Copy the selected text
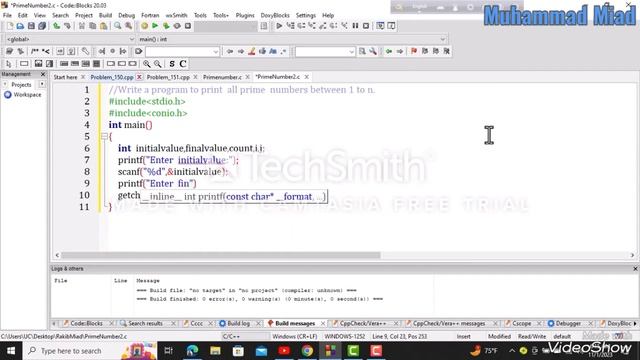 click(x=93, y=26)
